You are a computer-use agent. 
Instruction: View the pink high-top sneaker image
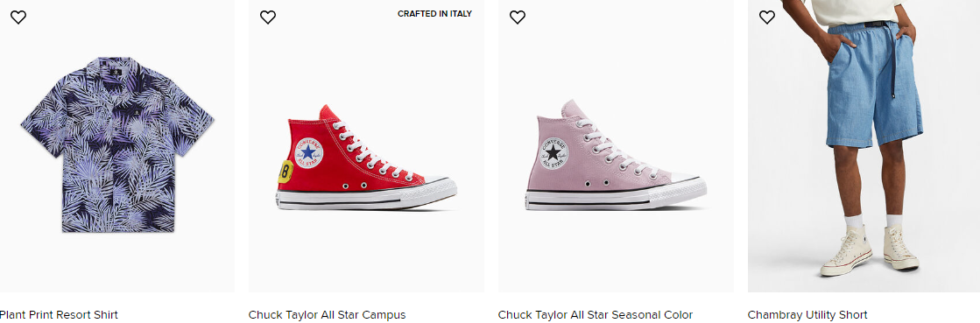(x=616, y=155)
